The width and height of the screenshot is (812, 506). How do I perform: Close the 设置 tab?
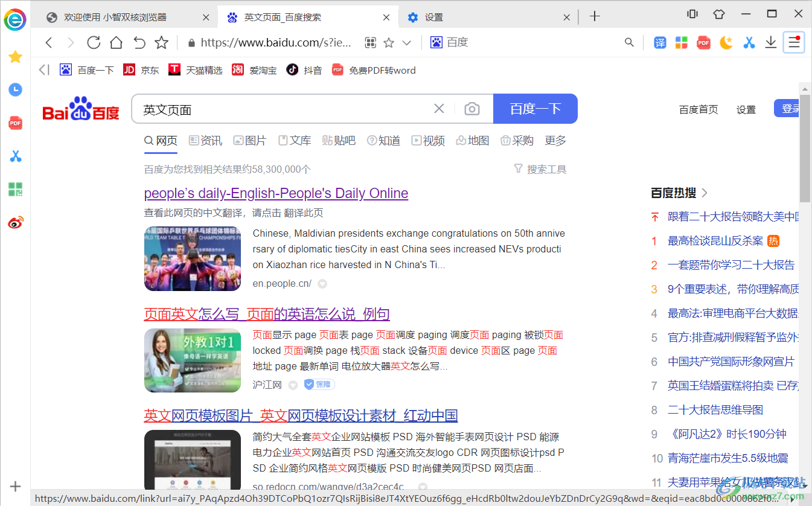coord(567,18)
